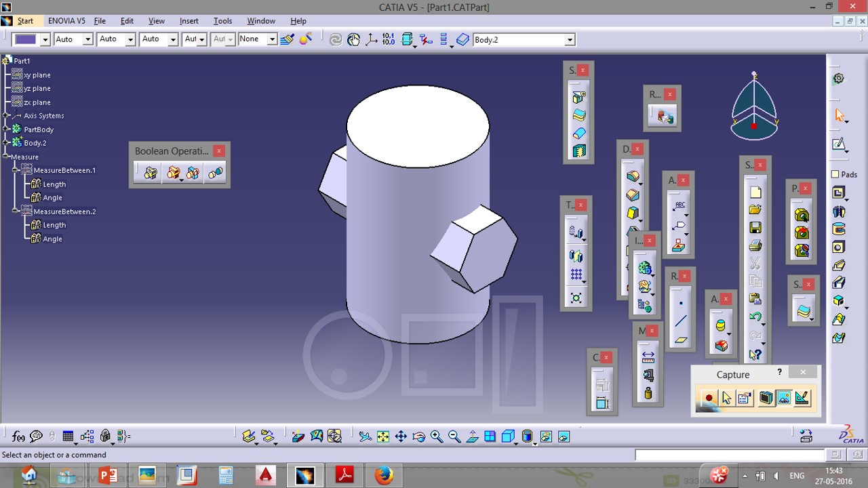Image resolution: width=868 pixels, height=488 pixels.
Task: Open the Window menu
Action: [x=261, y=21]
